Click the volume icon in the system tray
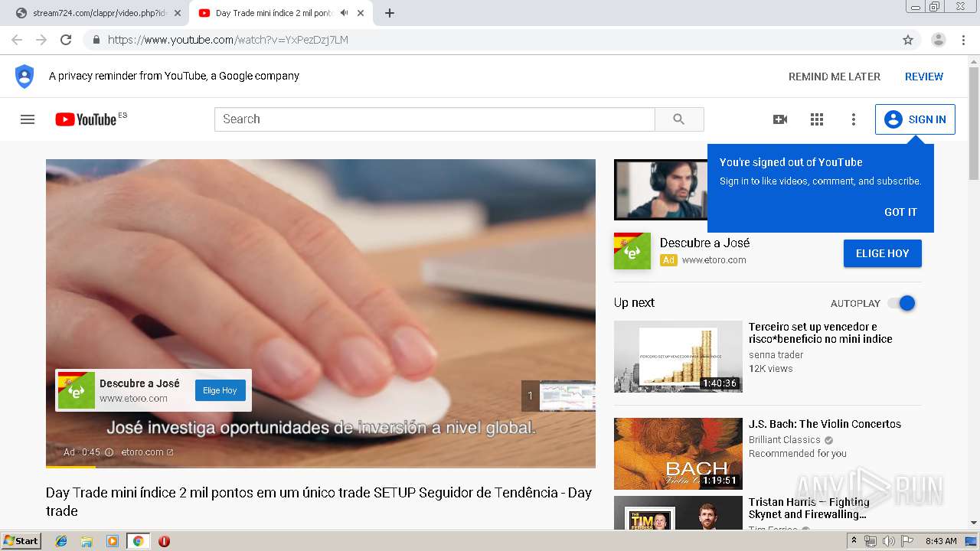This screenshot has height=551, width=980. point(889,541)
